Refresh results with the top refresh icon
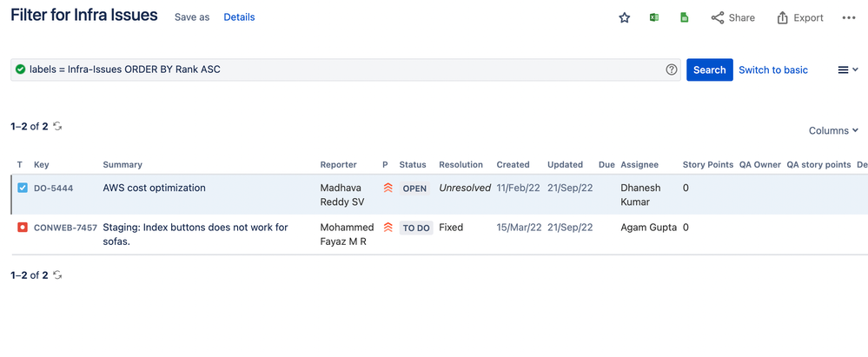 (x=57, y=126)
